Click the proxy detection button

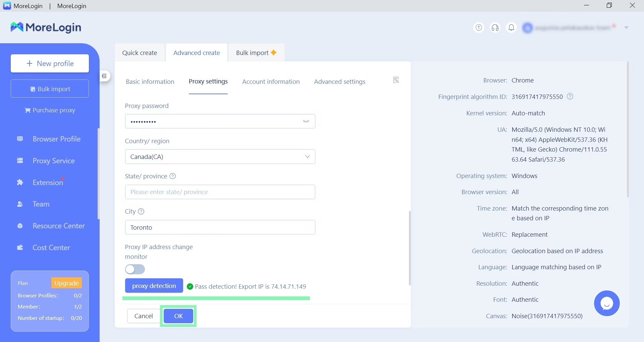(x=154, y=286)
